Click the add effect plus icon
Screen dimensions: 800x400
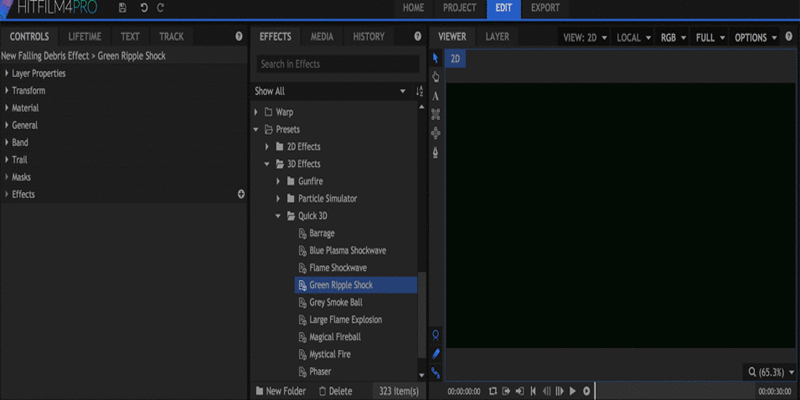tap(241, 194)
